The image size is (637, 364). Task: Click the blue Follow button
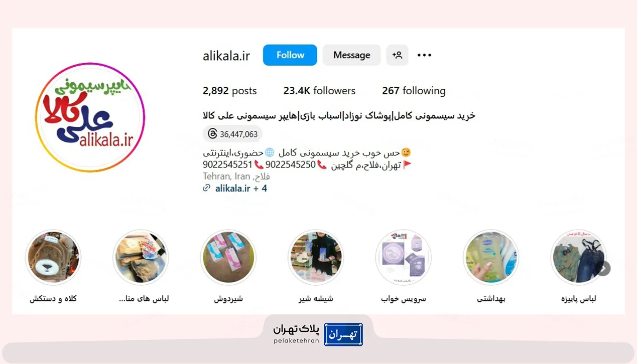(x=290, y=55)
